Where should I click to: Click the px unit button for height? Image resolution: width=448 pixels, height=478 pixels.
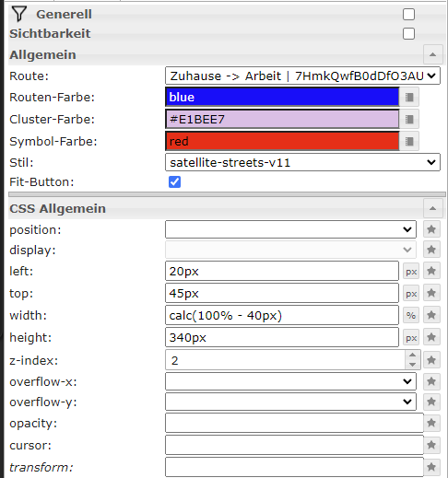point(411,338)
